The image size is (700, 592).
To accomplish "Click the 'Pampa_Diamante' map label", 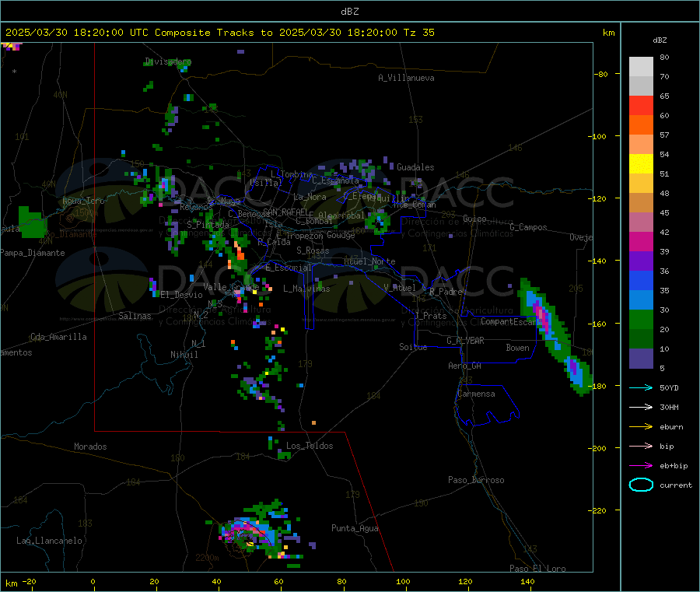I will point(32,253).
